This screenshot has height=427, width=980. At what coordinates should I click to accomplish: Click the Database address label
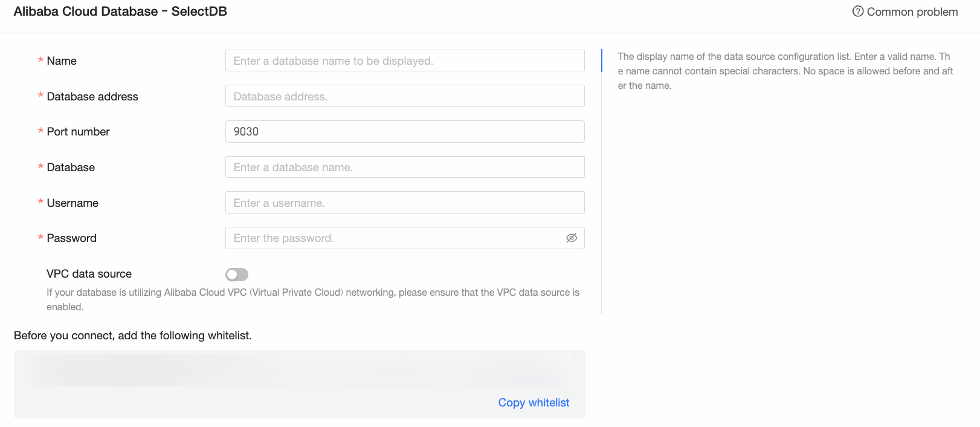(x=92, y=97)
